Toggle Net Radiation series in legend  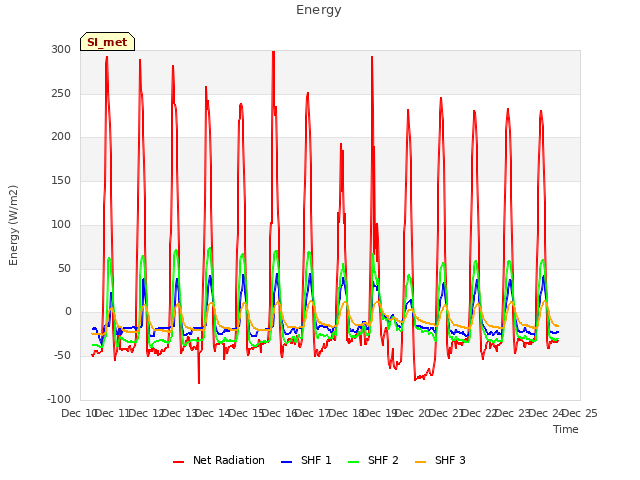pos(219,460)
